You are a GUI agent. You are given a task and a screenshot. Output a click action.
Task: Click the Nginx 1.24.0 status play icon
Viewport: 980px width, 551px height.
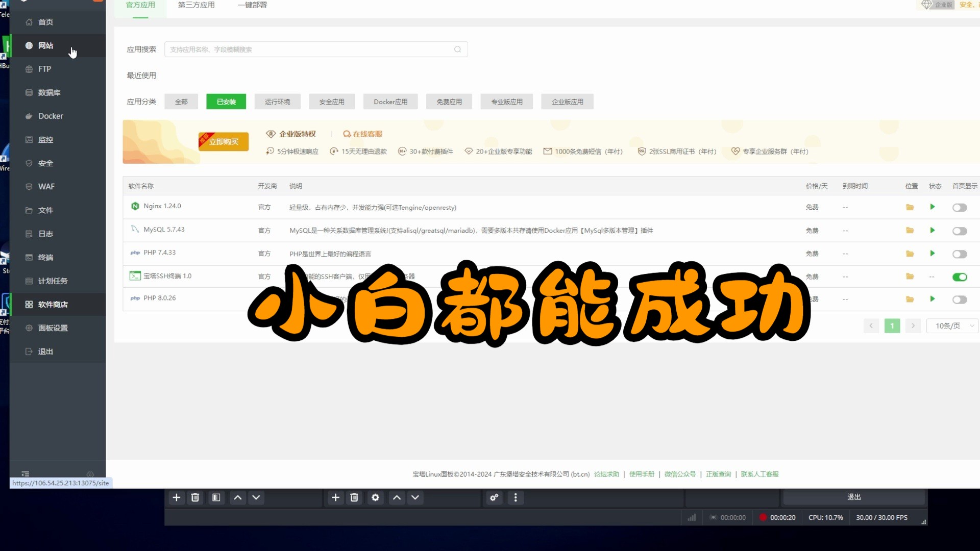933,207
